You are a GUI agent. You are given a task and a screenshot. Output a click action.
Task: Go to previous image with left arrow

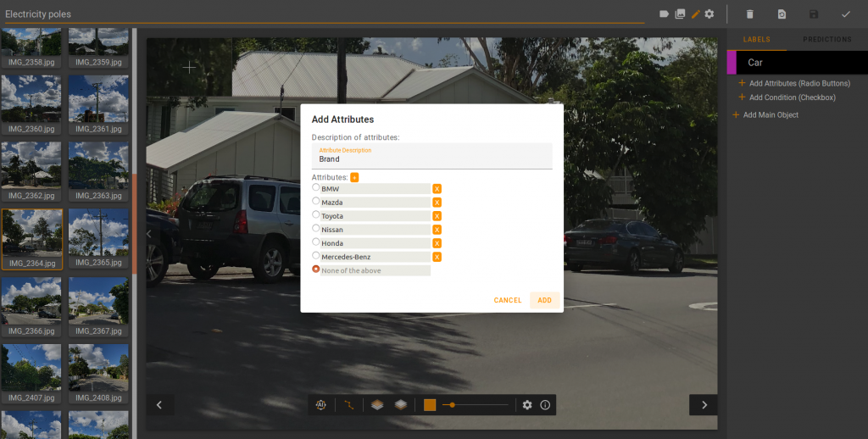pyautogui.click(x=159, y=405)
